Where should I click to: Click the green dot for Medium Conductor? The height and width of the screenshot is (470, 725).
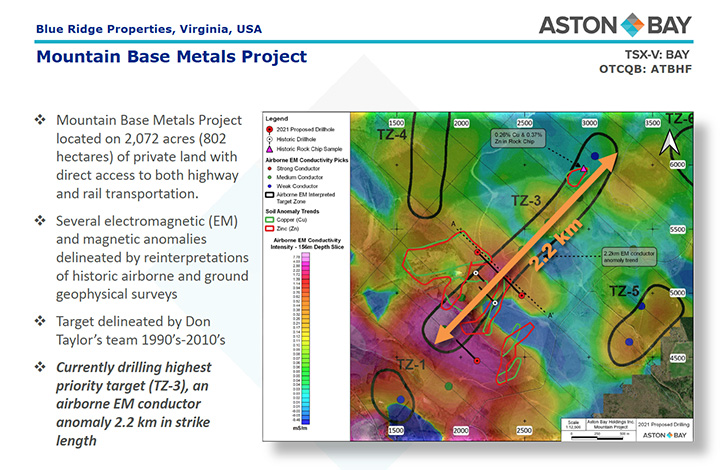[270, 177]
